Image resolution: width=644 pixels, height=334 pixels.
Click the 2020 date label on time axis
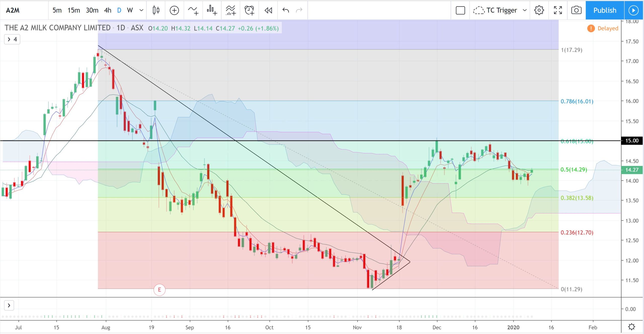coord(513,327)
